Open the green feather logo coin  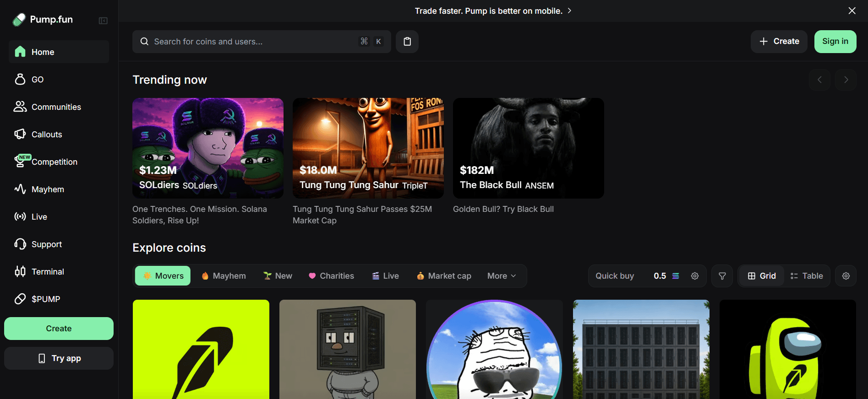coord(201,349)
